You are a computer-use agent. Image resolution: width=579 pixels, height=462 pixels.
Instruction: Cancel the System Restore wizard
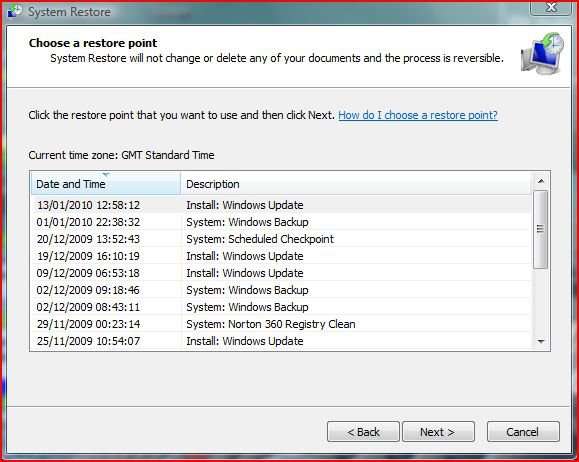523,432
